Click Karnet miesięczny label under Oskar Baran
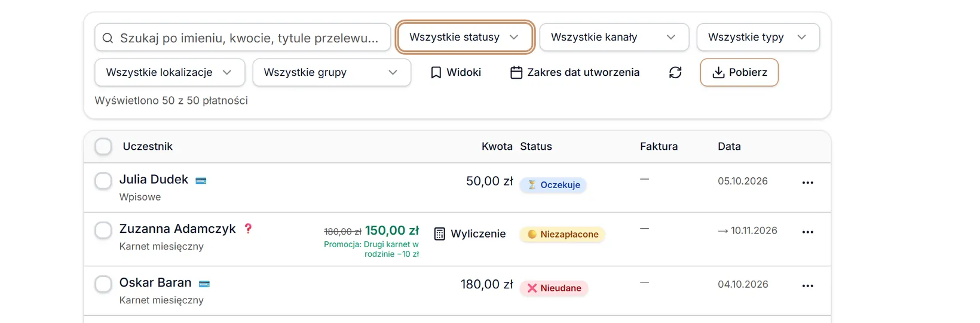This screenshot has width=980, height=323. tap(161, 300)
